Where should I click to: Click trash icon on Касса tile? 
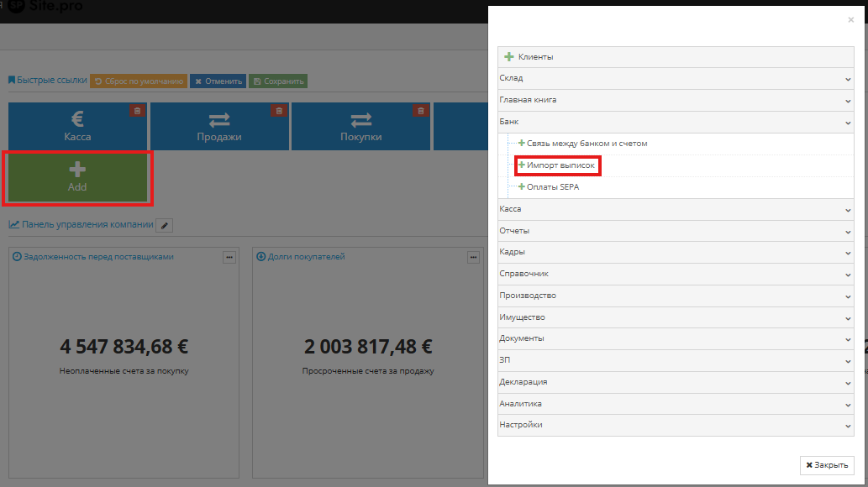[137, 111]
